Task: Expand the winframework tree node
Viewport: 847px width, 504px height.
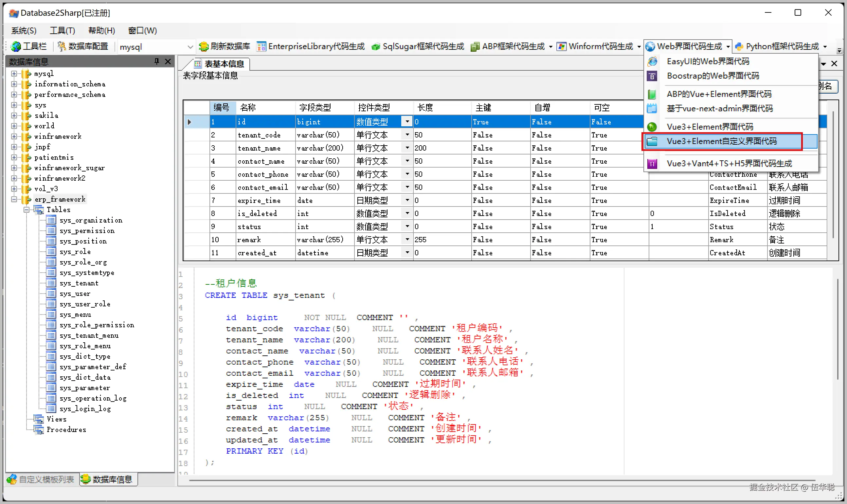Action: click(x=14, y=136)
